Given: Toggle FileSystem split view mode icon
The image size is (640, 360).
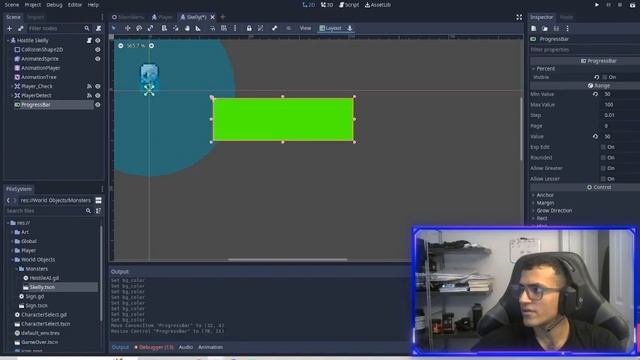Looking at the screenshot, I should pyautogui.click(x=98, y=200).
